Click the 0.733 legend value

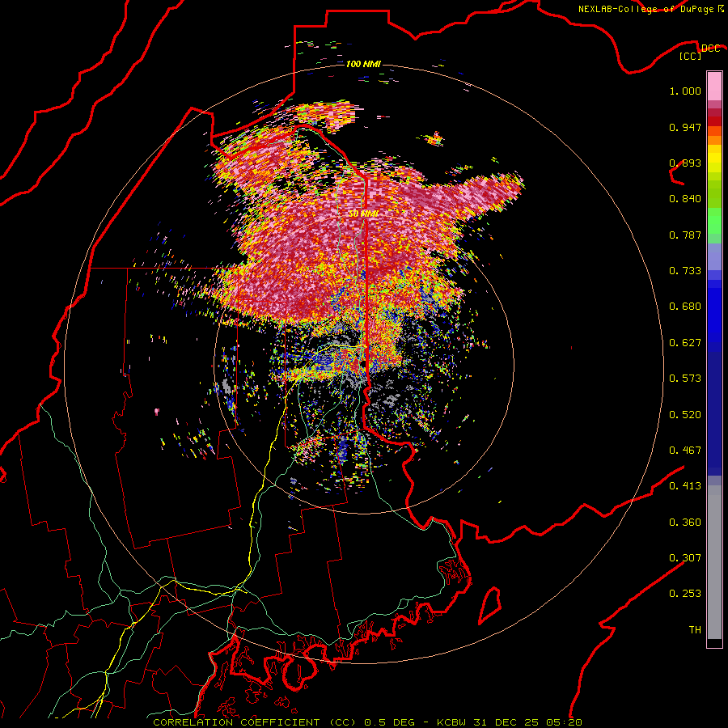click(685, 271)
